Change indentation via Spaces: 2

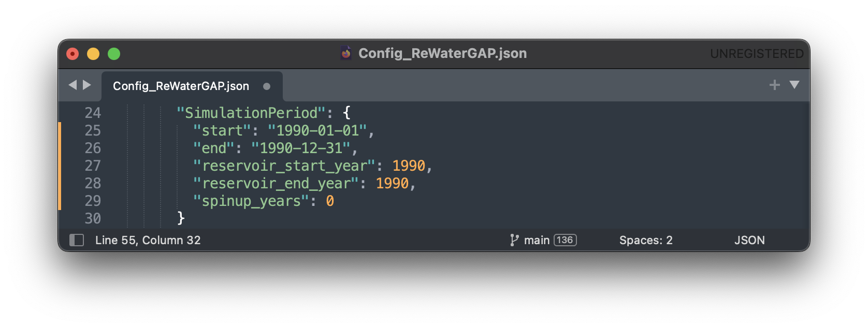point(646,240)
